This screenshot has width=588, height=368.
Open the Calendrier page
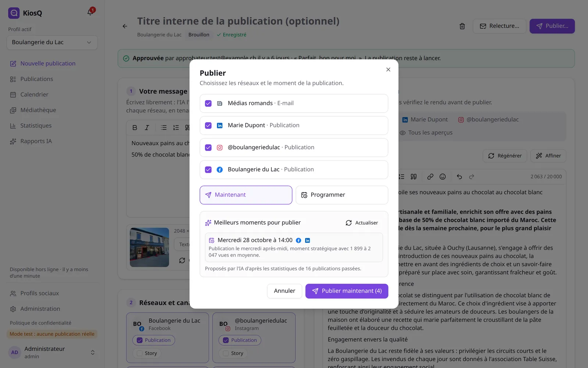(x=52, y=95)
